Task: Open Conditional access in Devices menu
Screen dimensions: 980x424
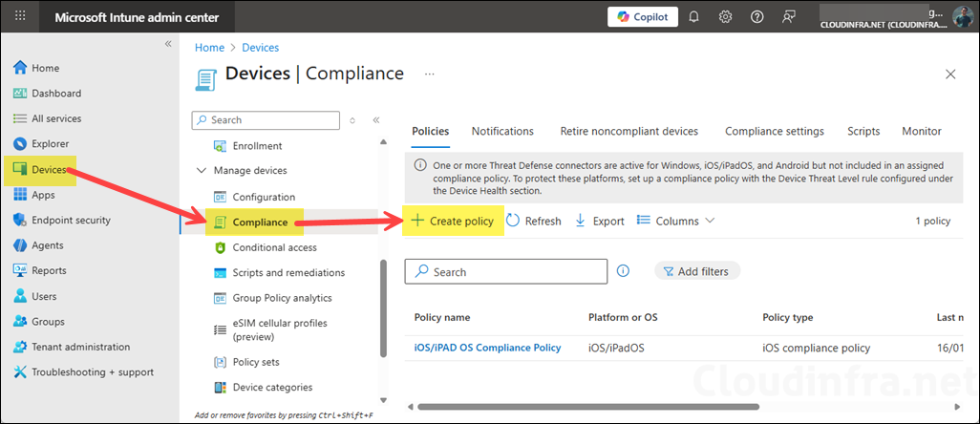Action: pos(274,247)
